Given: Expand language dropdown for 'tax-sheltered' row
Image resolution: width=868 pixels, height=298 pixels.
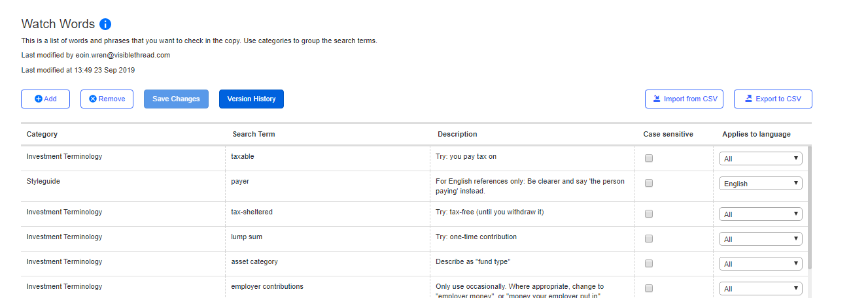Looking at the screenshot, I should [x=761, y=214].
